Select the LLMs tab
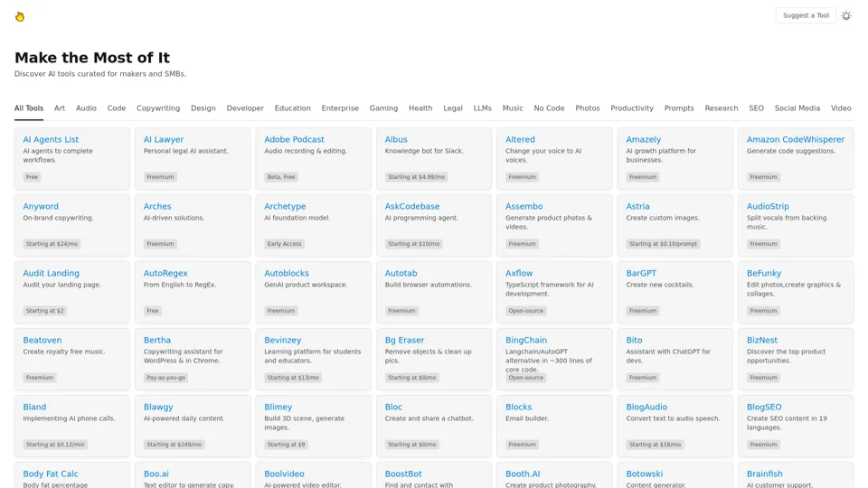Screen dimensions: 868x488 tap(483, 108)
